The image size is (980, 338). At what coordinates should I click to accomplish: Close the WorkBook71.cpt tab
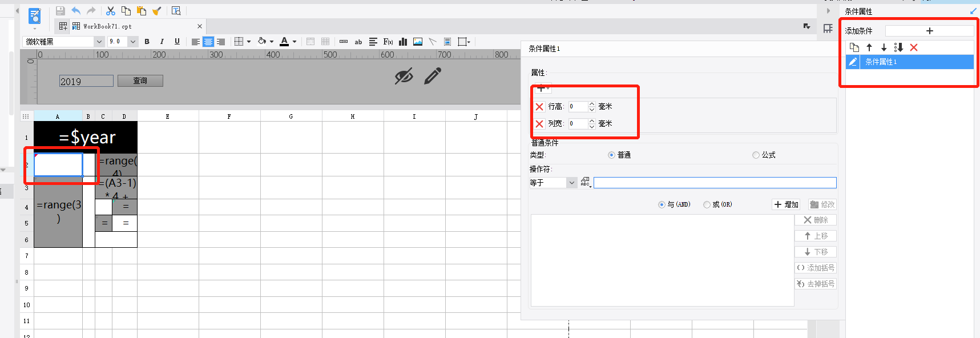tap(200, 26)
